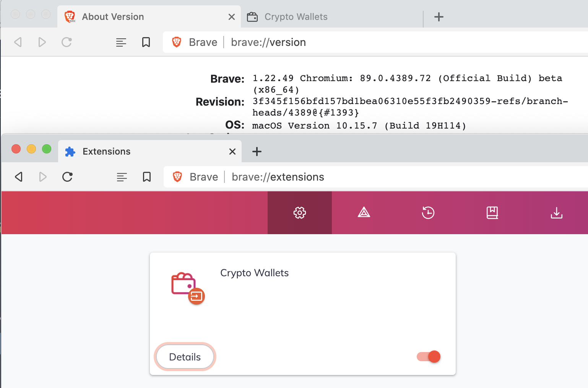Switch to the About Version tab
588x388 pixels.
pos(113,16)
